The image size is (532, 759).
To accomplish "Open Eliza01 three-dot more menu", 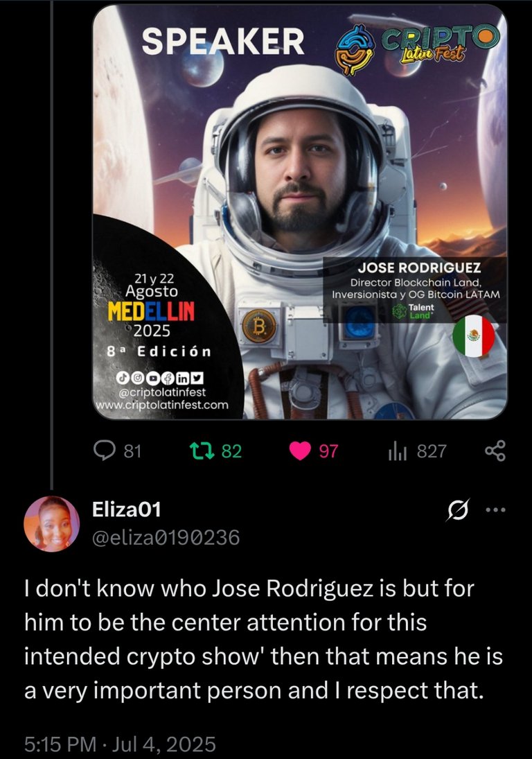I will click(496, 509).
